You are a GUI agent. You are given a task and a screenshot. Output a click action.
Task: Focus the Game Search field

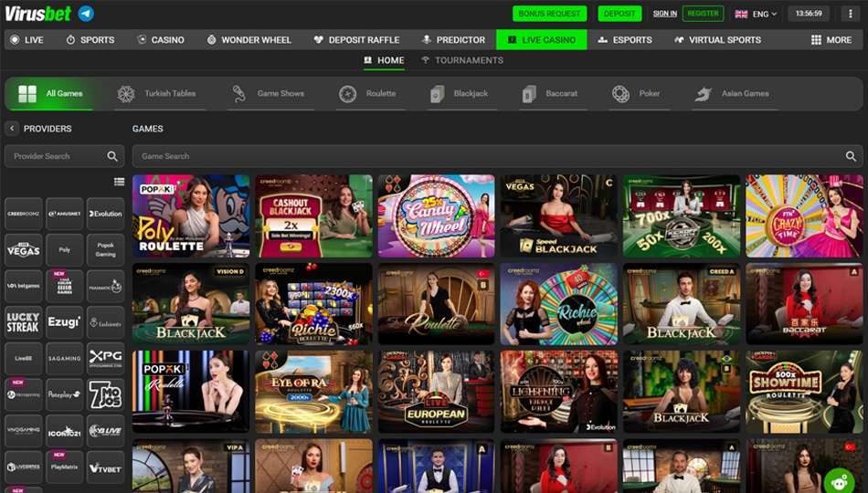[497, 156]
